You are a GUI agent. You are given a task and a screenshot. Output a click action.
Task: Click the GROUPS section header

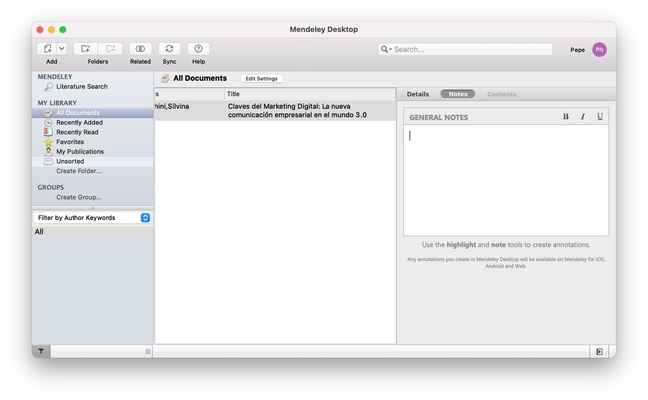pos(50,188)
